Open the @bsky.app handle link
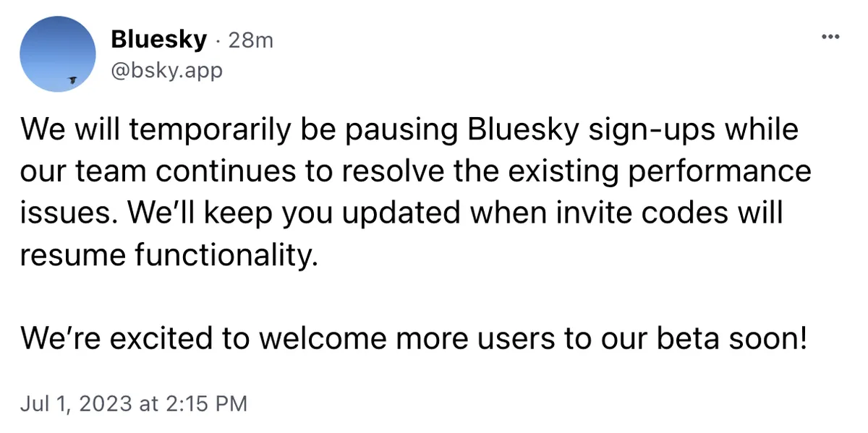This screenshot has width=868, height=433. (x=167, y=71)
